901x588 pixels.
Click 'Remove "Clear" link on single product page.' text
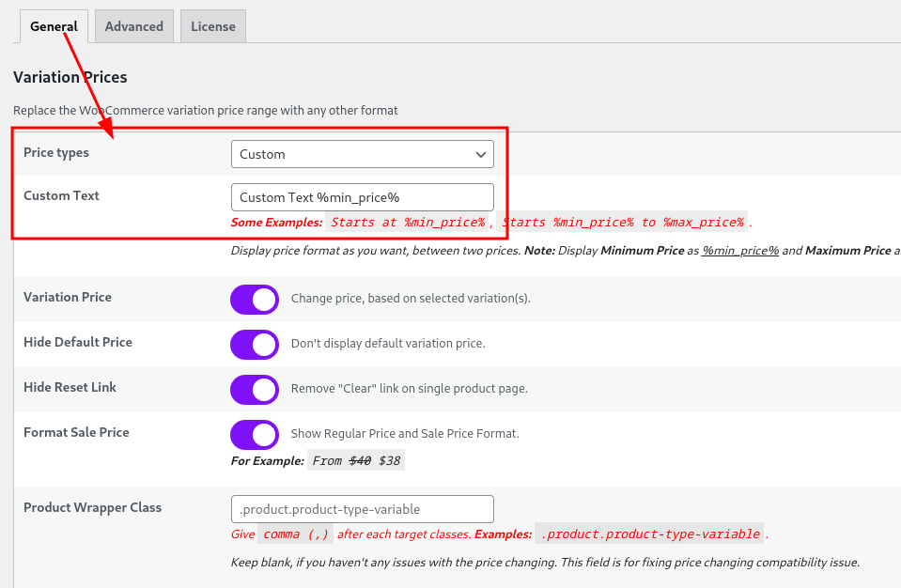pos(409,388)
